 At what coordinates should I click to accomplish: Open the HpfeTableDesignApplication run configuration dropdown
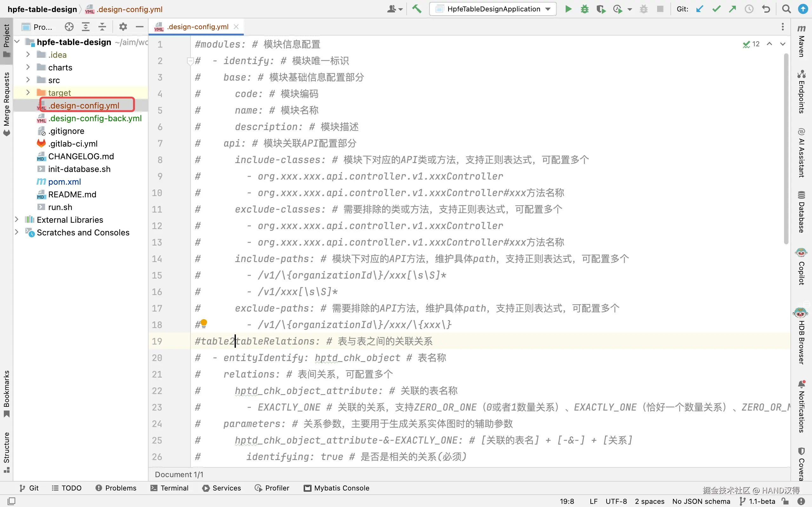pyautogui.click(x=493, y=9)
